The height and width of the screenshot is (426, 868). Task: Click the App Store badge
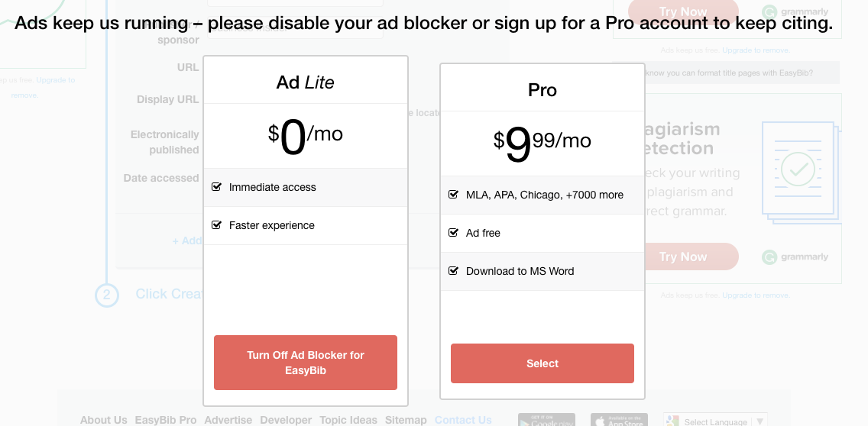[619, 420]
